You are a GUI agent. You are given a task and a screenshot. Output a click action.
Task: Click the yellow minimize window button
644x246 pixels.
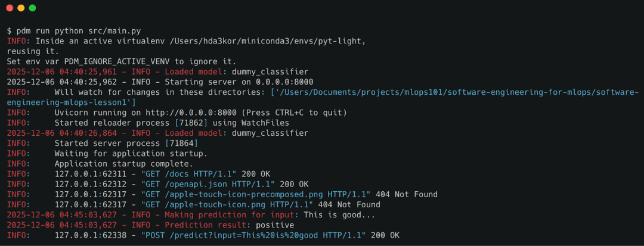pyautogui.click(x=21, y=8)
